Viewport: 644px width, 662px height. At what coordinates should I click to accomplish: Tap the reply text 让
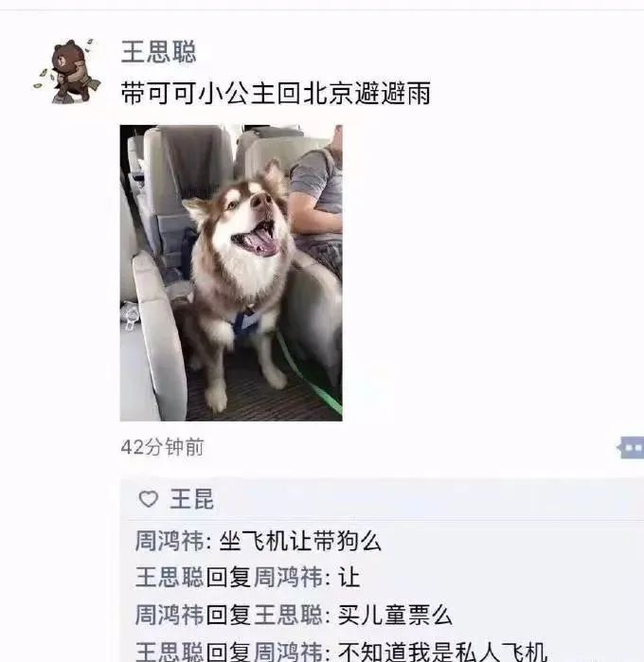pyautogui.click(x=349, y=577)
